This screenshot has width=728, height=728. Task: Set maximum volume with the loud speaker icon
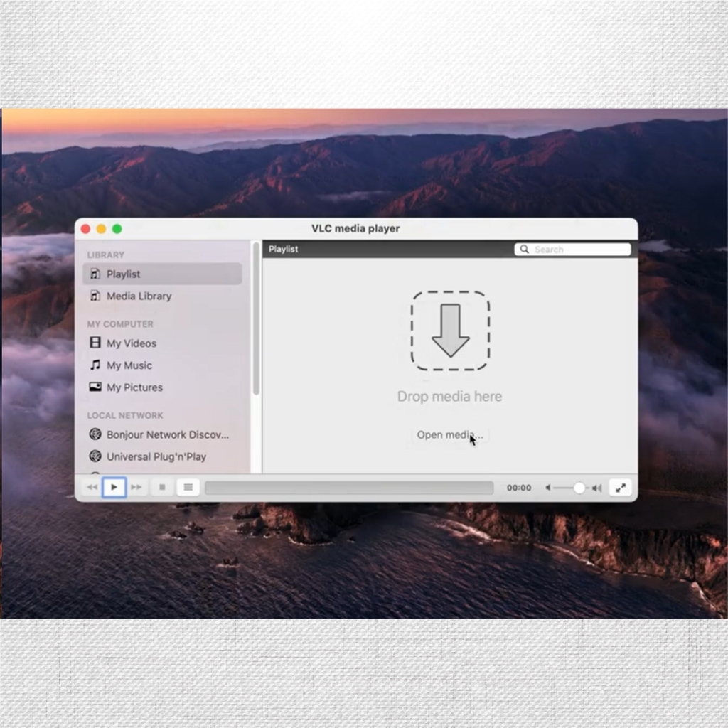pos(597,488)
